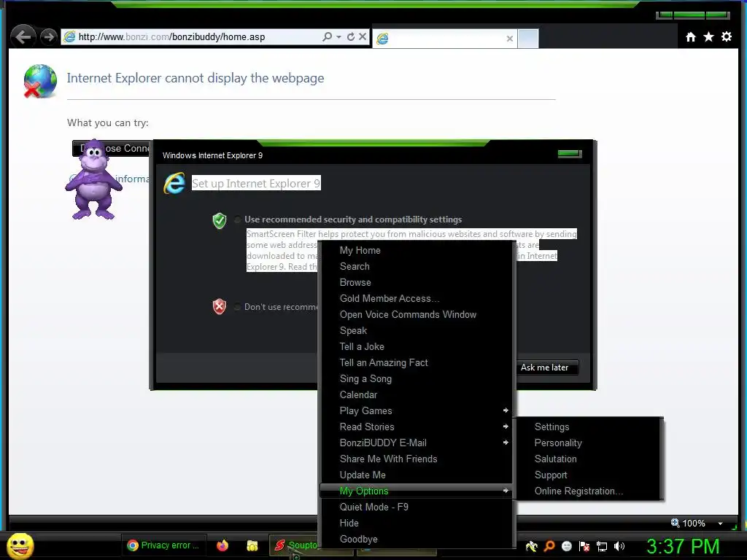747x560 pixels.
Task: Open the address bar search dropdown arrow
Action: (x=338, y=36)
